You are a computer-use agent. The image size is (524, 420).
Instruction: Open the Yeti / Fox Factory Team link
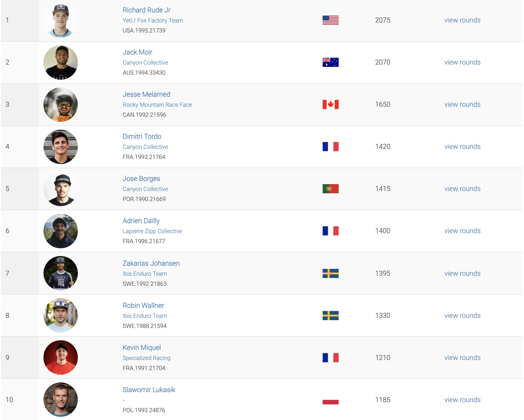coord(153,20)
